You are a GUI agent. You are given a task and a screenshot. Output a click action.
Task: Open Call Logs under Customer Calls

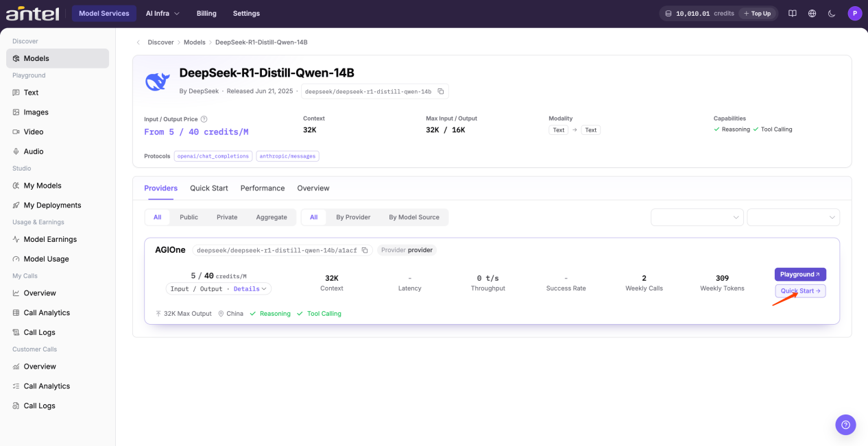[x=58, y=406]
